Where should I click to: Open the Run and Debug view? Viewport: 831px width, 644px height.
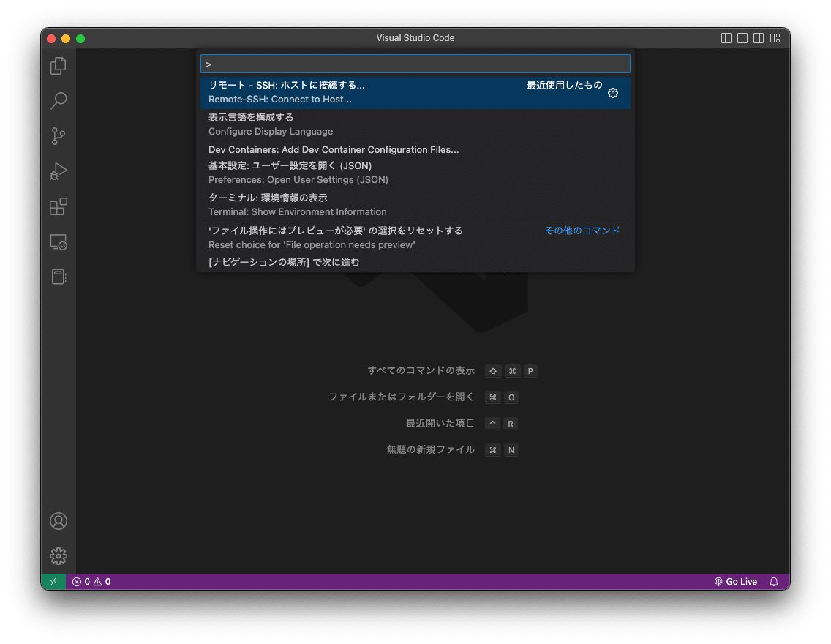59,171
